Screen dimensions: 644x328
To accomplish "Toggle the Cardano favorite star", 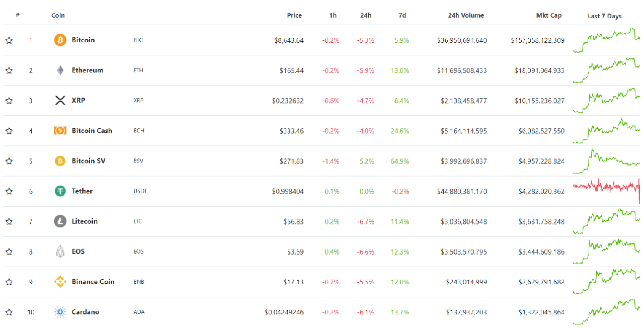I will [x=9, y=312].
